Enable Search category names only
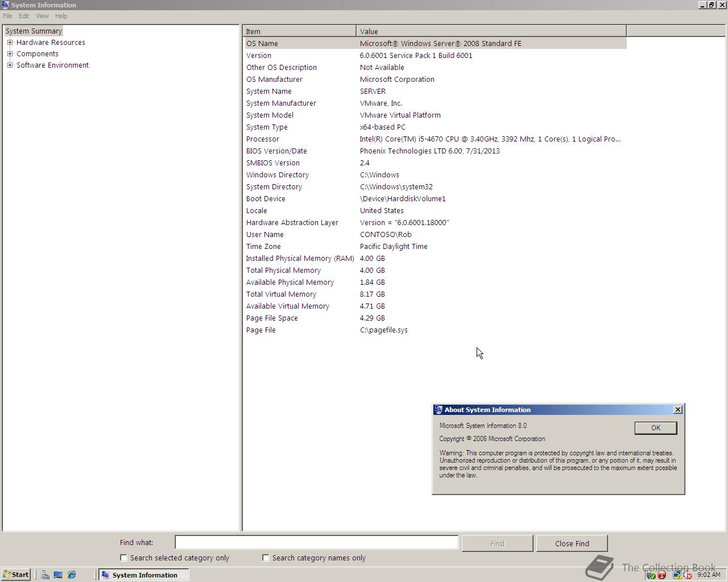This screenshot has height=582, width=728. point(266,558)
